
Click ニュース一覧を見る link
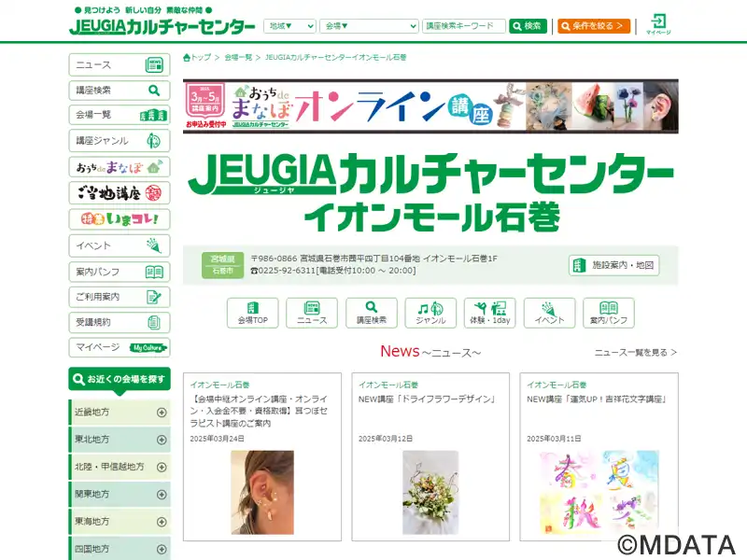click(636, 353)
